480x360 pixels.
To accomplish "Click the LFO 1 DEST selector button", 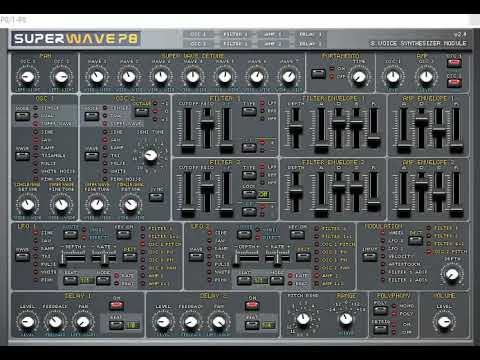I will click(x=130, y=257).
